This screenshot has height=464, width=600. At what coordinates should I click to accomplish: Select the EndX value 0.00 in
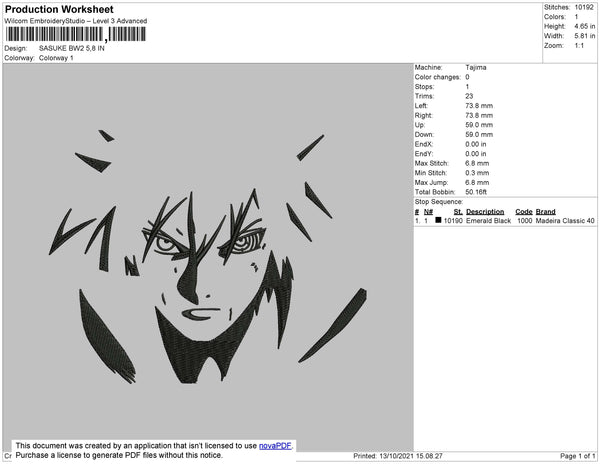pos(476,144)
